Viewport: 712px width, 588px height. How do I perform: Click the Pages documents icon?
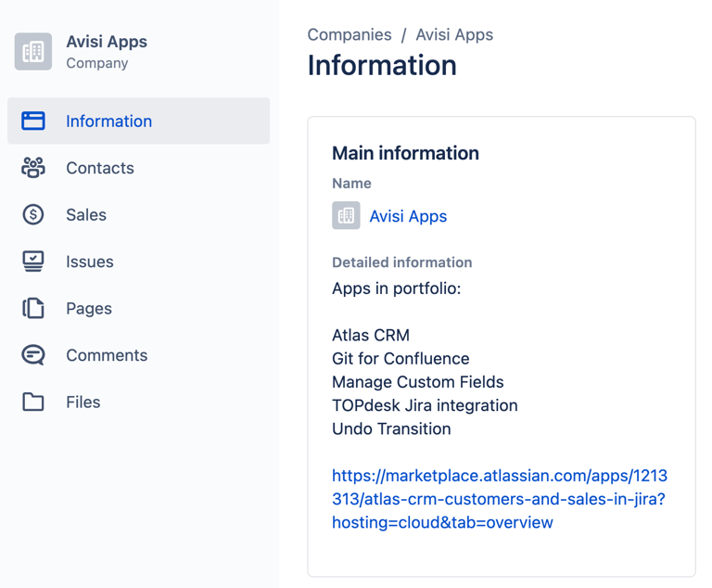point(33,309)
